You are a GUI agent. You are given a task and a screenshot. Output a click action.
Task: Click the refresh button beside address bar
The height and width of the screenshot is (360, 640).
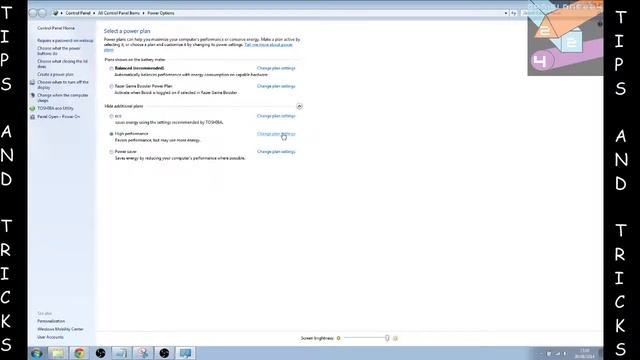pyautogui.click(x=513, y=13)
